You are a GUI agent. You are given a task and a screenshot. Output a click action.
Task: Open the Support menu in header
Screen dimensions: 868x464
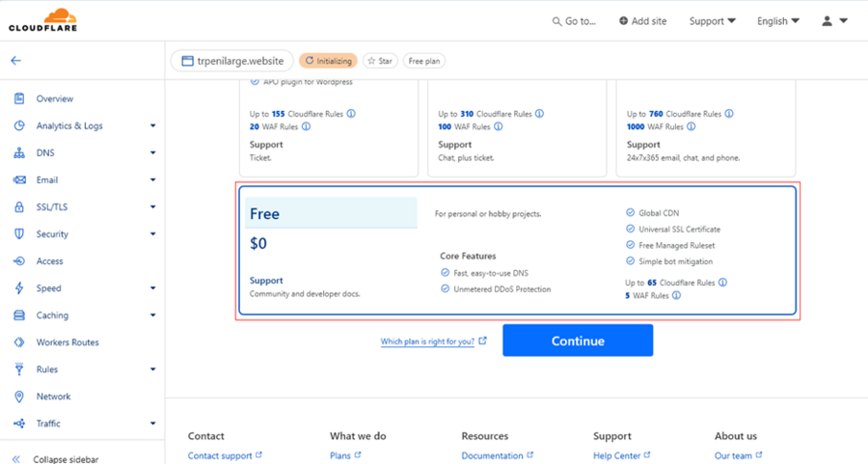[713, 21]
